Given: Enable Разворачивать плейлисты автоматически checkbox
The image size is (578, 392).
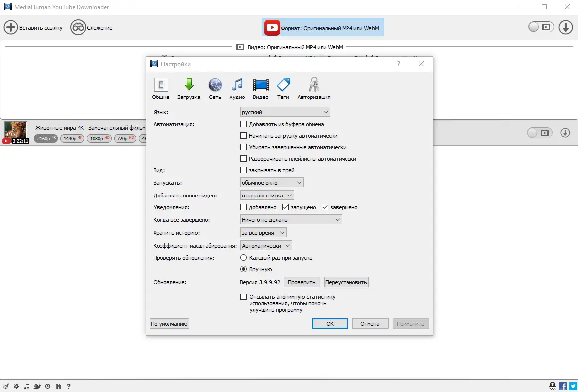Looking at the screenshot, I should pyautogui.click(x=243, y=158).
